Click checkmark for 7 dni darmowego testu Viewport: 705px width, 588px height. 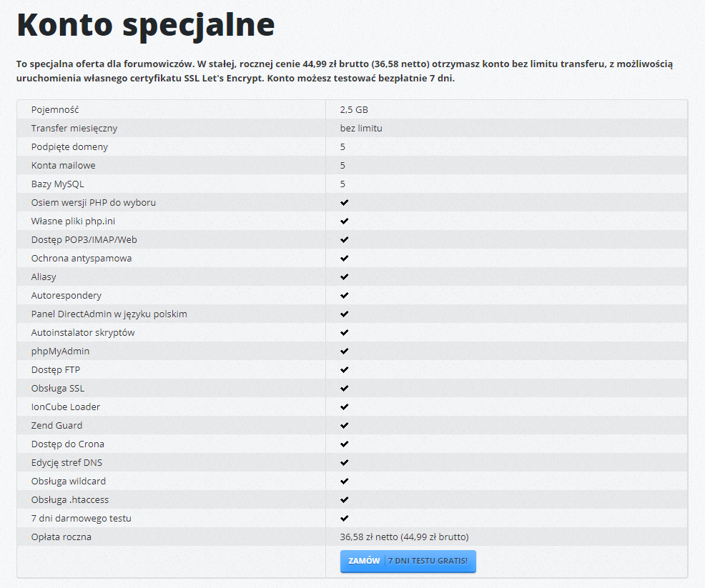click(344, 518)
